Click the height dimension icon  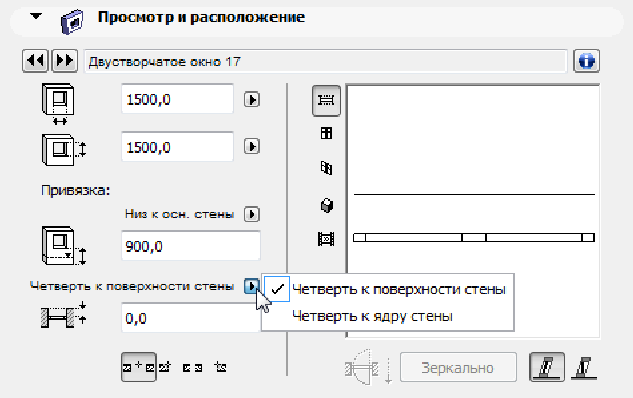pyautogui.click(x=64, y=150)
